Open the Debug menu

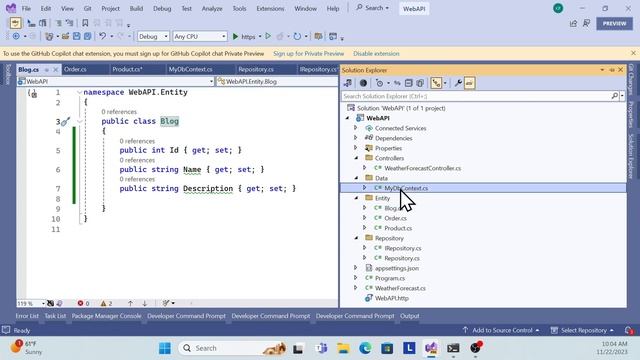pyautogui.click(x=162, y=8)
